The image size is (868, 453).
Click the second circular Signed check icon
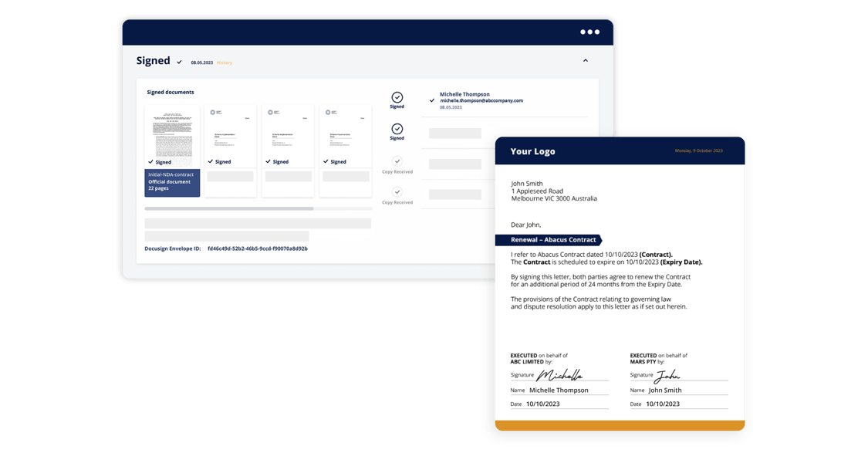point(397,129)
